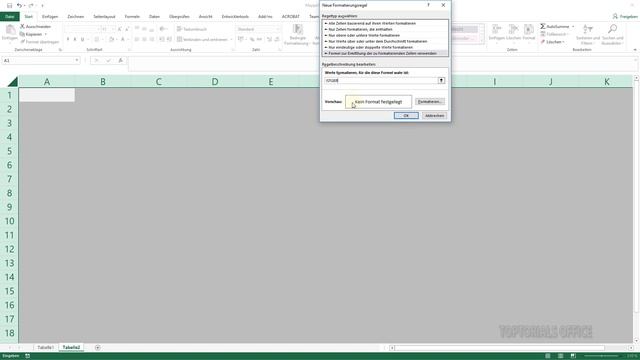Image resolution: width=640 pixels, height=360 pixels.
Task: Click the fill color bucket icon
Action: 111,40
